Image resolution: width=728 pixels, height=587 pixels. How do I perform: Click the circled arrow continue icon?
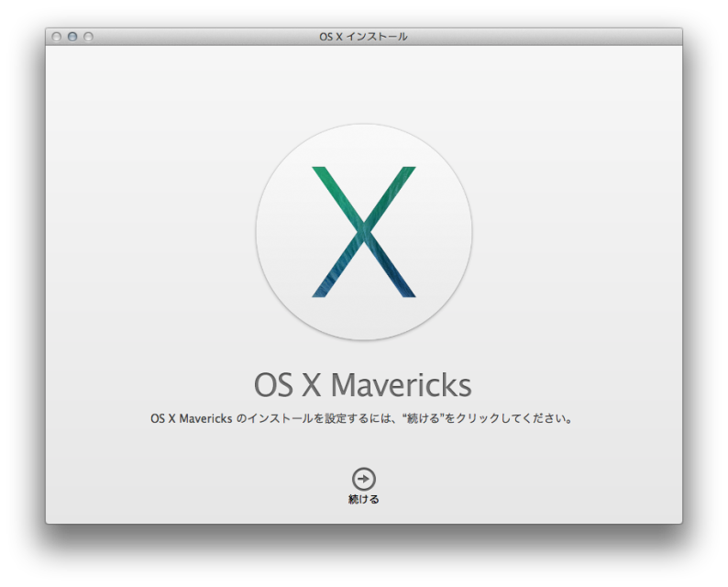click(364, 479)
